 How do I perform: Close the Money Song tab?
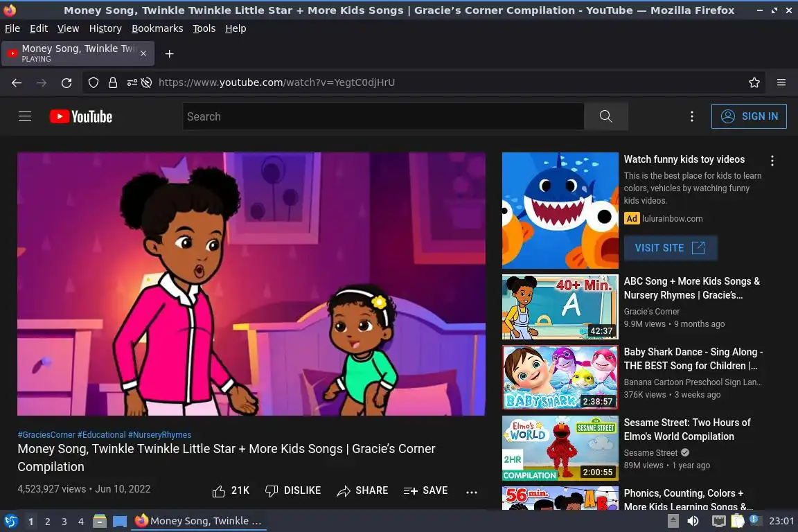pyautogui.click(x=143, y=53)
